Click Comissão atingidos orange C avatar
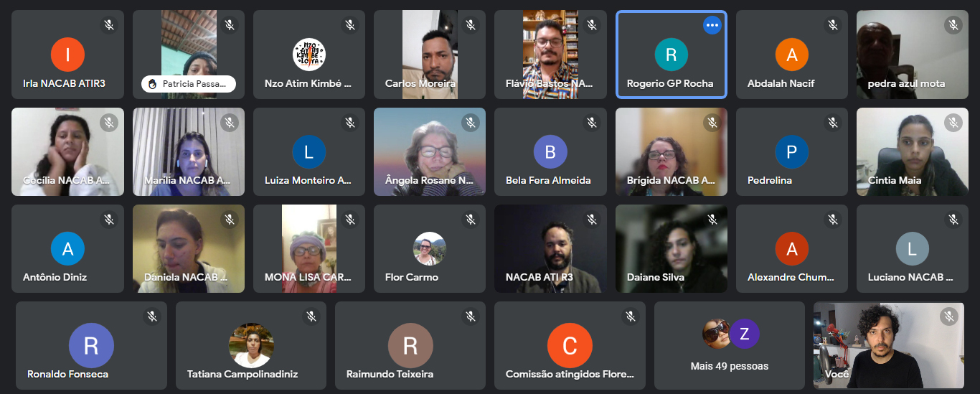The width and height of the screenshot is (980, 394). click(x=570, y=345)
